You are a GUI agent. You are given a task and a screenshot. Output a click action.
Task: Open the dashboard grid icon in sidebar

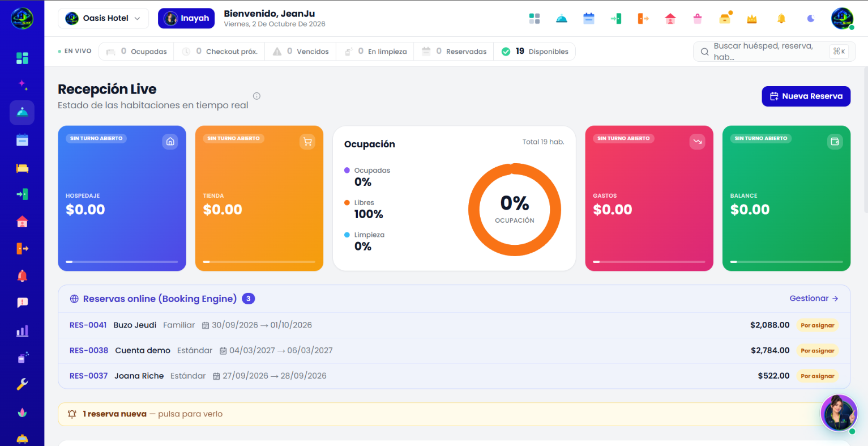click(x=22, y=58)
